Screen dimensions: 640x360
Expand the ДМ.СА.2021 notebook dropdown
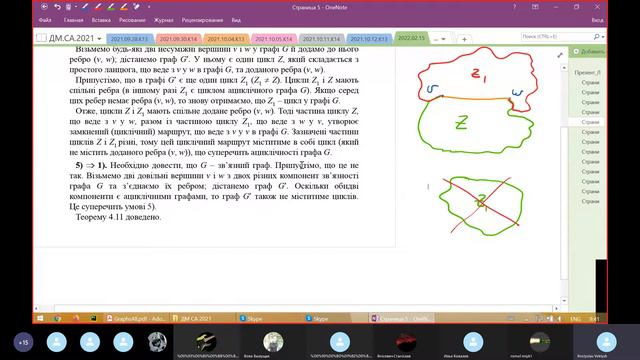click(x=99, y=38)
